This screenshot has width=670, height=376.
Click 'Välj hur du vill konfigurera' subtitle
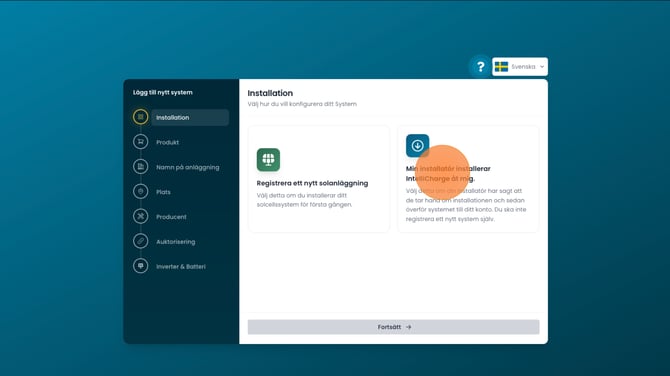tap(302, 104)
